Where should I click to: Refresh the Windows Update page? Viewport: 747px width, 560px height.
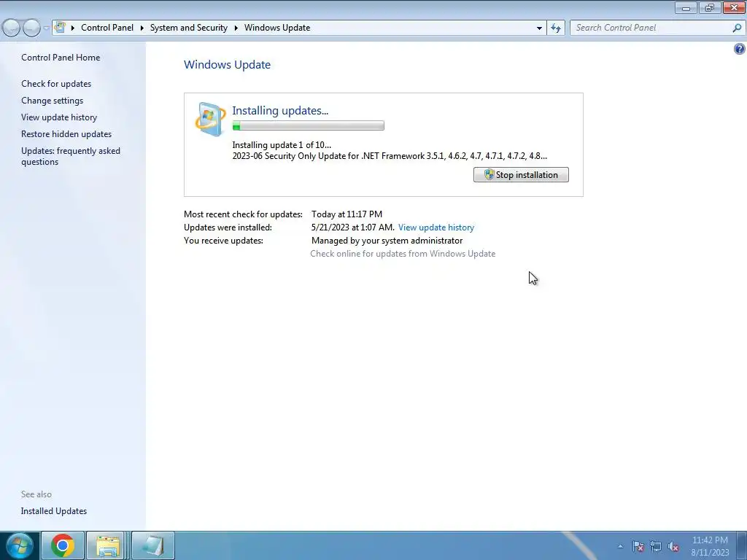556,28
